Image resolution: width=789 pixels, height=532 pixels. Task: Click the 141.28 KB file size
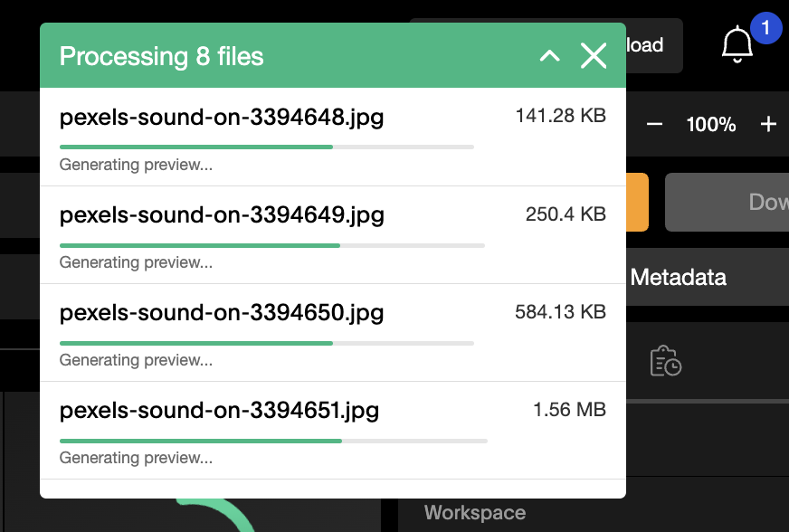tap(561, 116)
